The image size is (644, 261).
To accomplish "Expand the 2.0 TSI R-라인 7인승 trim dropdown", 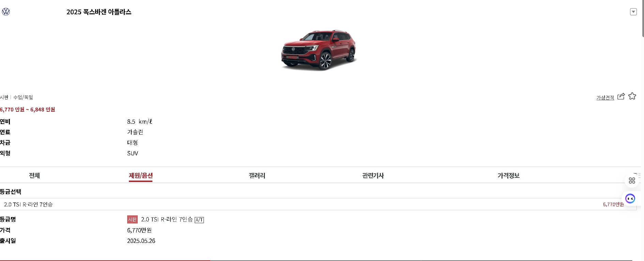I will (x=318, y=204).
